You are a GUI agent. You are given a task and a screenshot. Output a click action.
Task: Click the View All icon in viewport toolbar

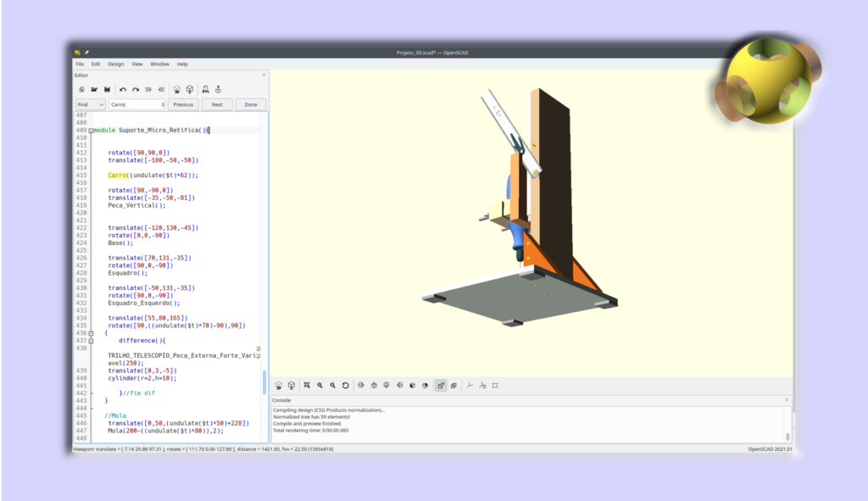coord(307,386)
